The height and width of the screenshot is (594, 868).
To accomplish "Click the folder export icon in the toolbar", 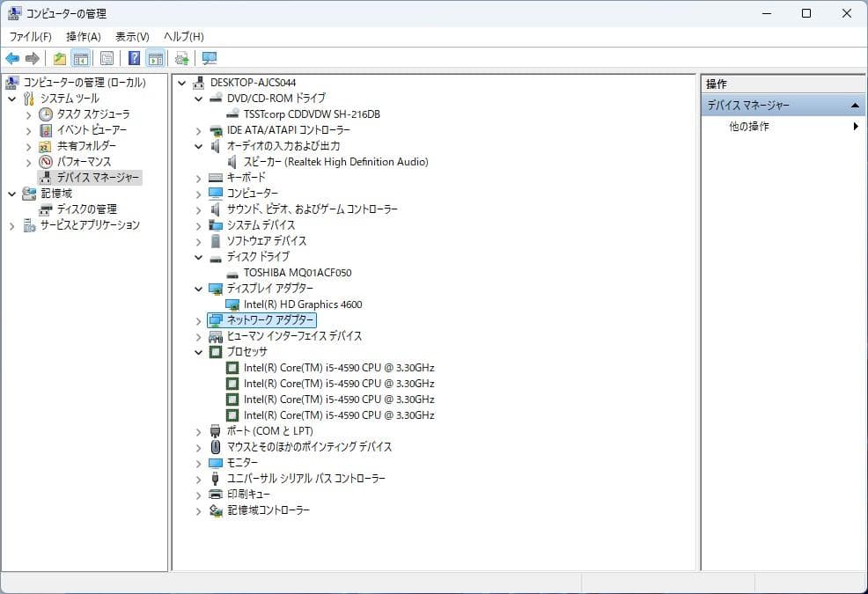I will 59,58.
